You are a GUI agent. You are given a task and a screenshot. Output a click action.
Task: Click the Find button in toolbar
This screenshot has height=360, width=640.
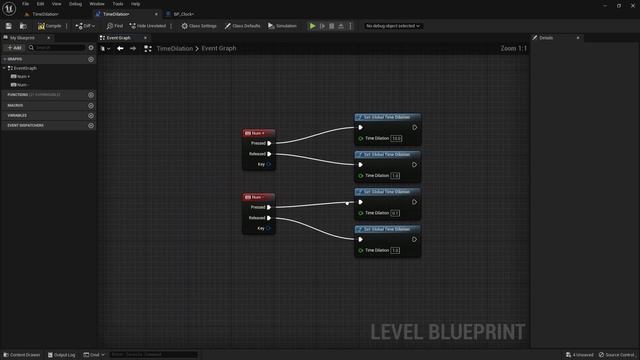click(x=115, y=26)
